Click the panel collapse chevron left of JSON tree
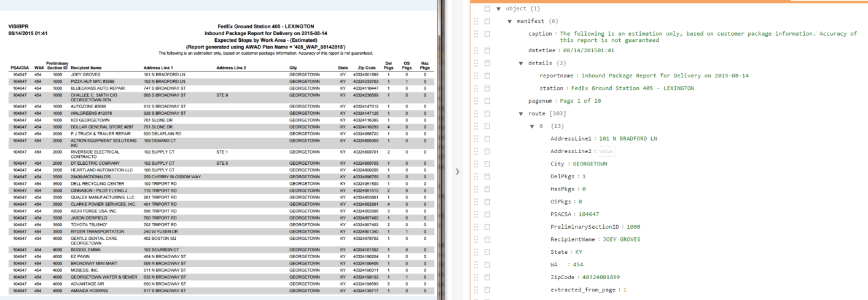This screenshot has height=300, width=868. pyautogui.click(x=457, y=172)
